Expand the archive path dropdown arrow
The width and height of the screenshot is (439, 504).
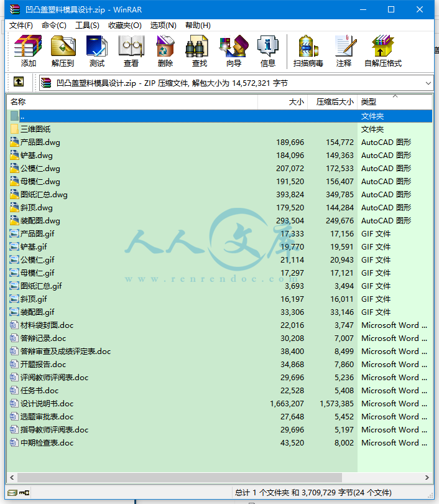(x=428, y=83)
